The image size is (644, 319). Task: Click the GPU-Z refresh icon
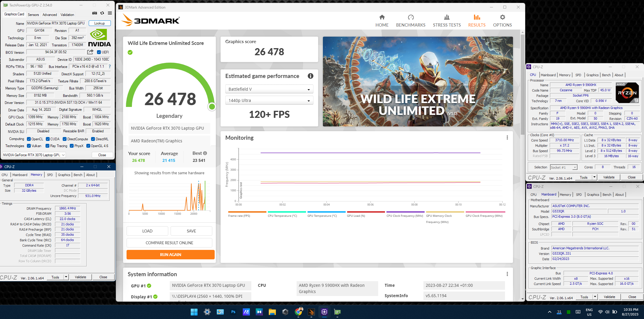(102, 13)
